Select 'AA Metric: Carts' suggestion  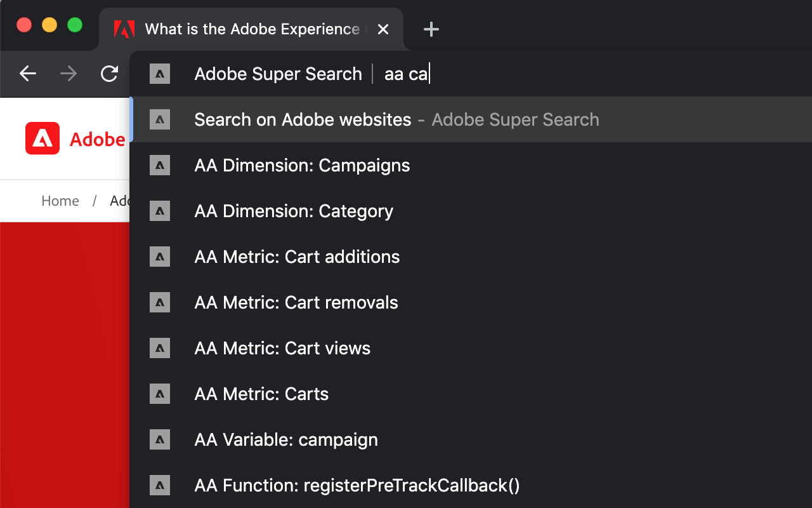[471, 394]
